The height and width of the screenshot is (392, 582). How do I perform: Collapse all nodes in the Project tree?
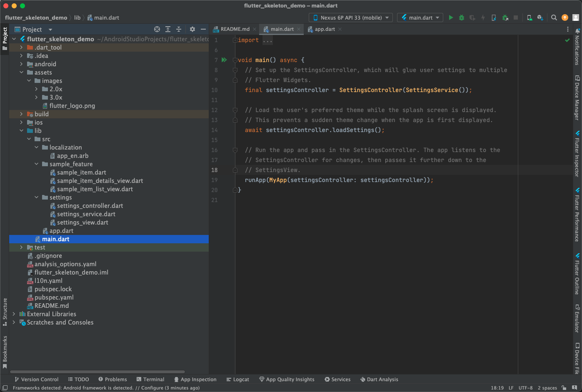tap(179, 29)
